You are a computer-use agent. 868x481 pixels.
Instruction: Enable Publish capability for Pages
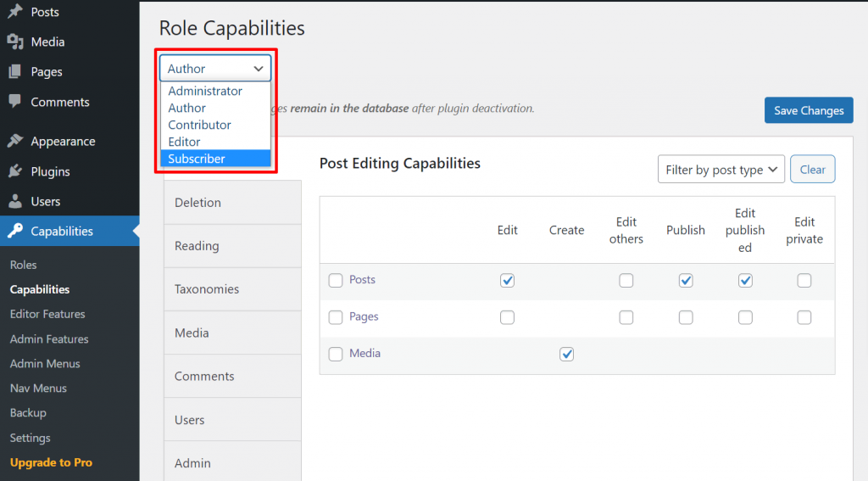point(686,317)
